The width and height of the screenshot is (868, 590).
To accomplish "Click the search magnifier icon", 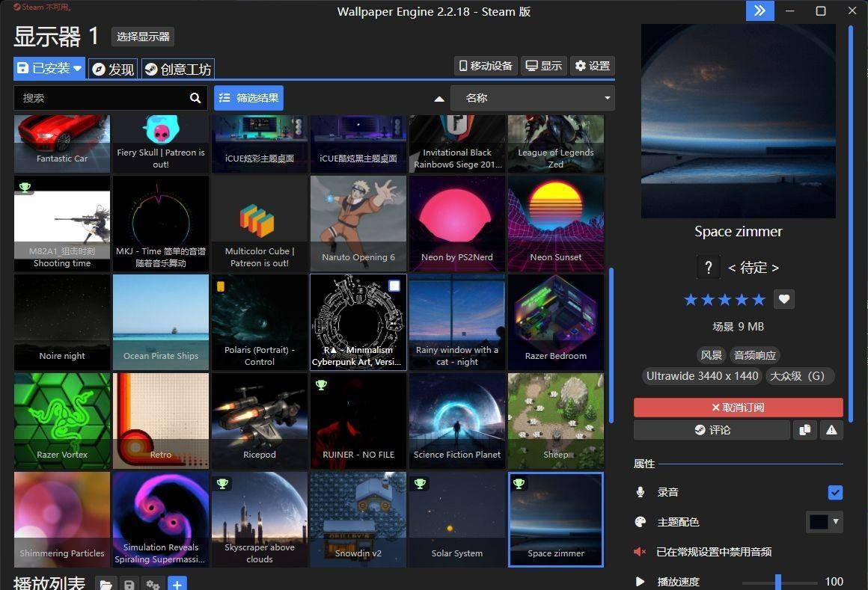I will click(x=195, y=98).
